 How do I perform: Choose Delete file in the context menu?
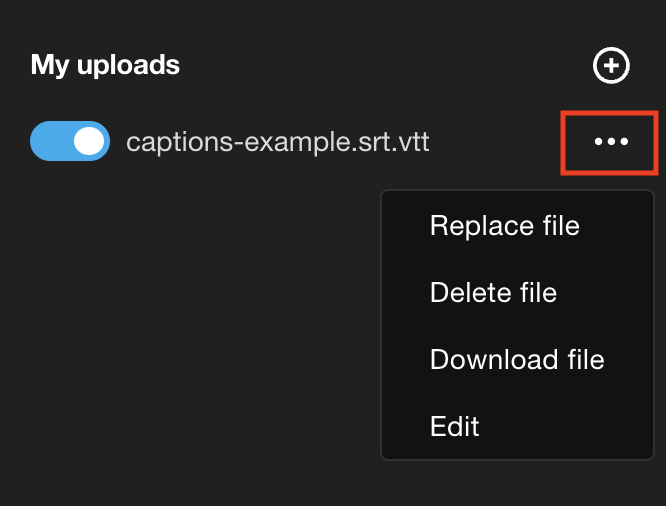click(x=493, y=292)
